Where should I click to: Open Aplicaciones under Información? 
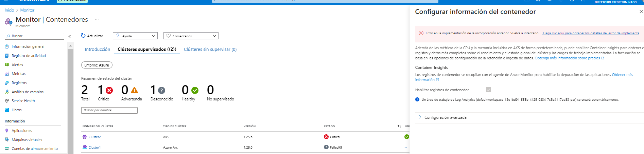pos(22,131)
